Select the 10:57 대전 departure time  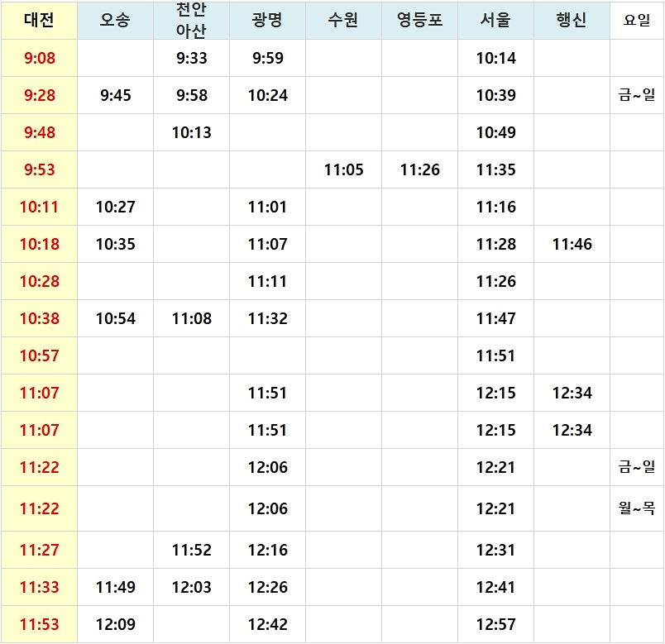tap(39, 355)
